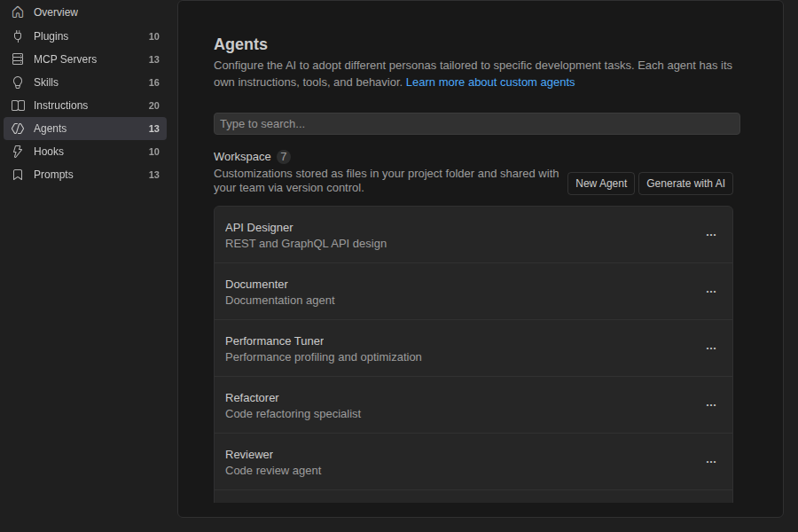Switch to MCP Servers section
The image size is (798, 532).
(85, 59)
